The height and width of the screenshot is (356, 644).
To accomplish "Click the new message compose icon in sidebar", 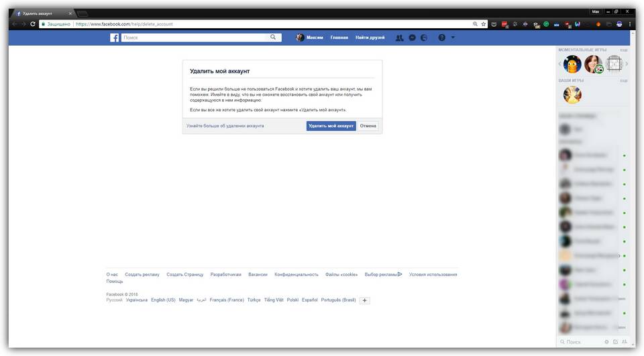I will (615, 342).
